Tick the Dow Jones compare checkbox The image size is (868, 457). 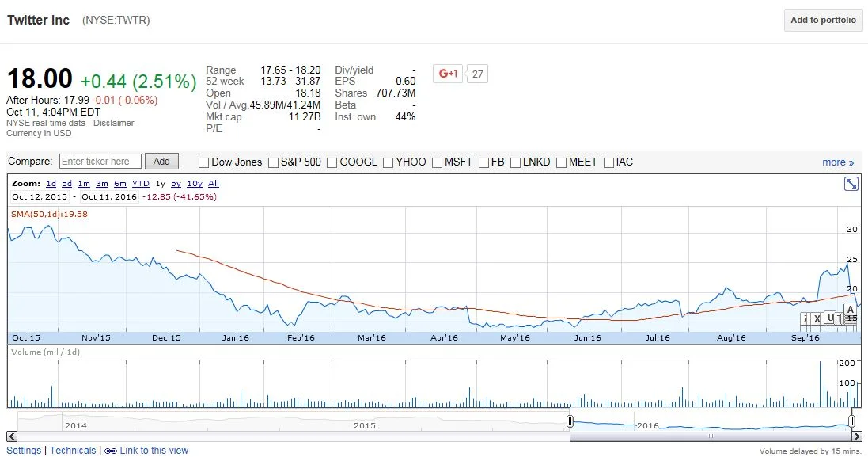click(x=203, y=162)
